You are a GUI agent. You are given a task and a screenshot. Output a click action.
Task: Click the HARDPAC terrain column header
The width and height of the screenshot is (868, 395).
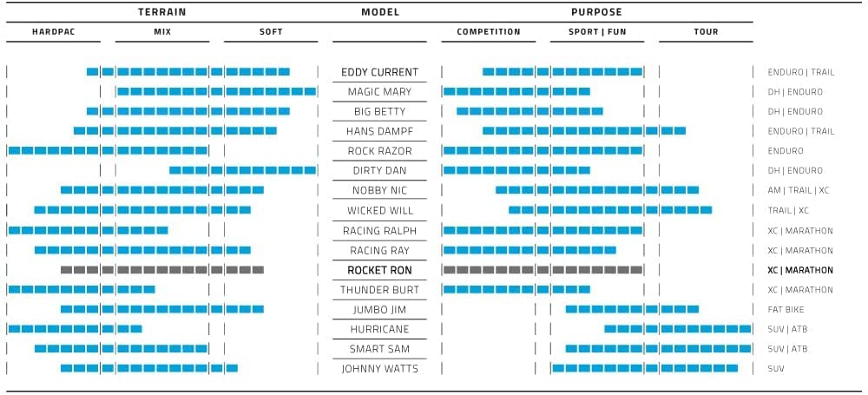tap(53, 32)
